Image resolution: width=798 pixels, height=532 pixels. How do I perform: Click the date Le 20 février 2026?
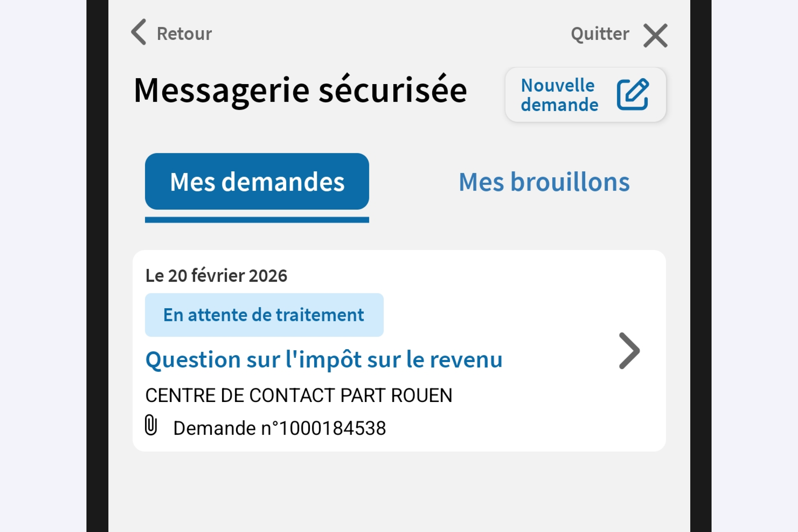point(216,276)
